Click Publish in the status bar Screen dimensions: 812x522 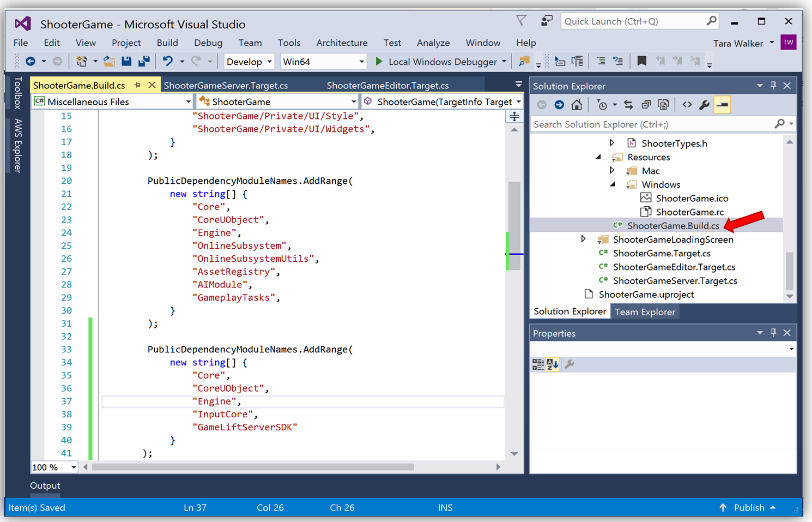click(748, 507)
